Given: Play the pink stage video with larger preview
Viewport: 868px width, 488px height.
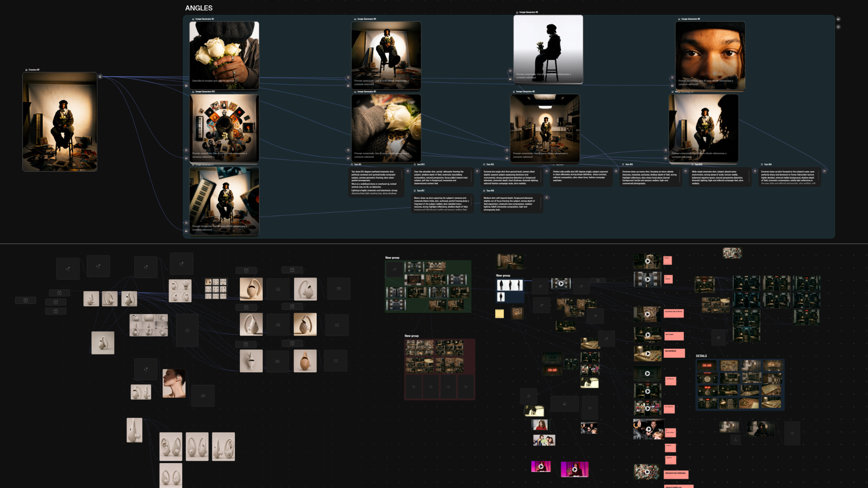Looking at the screenshot, I should 575,469.
